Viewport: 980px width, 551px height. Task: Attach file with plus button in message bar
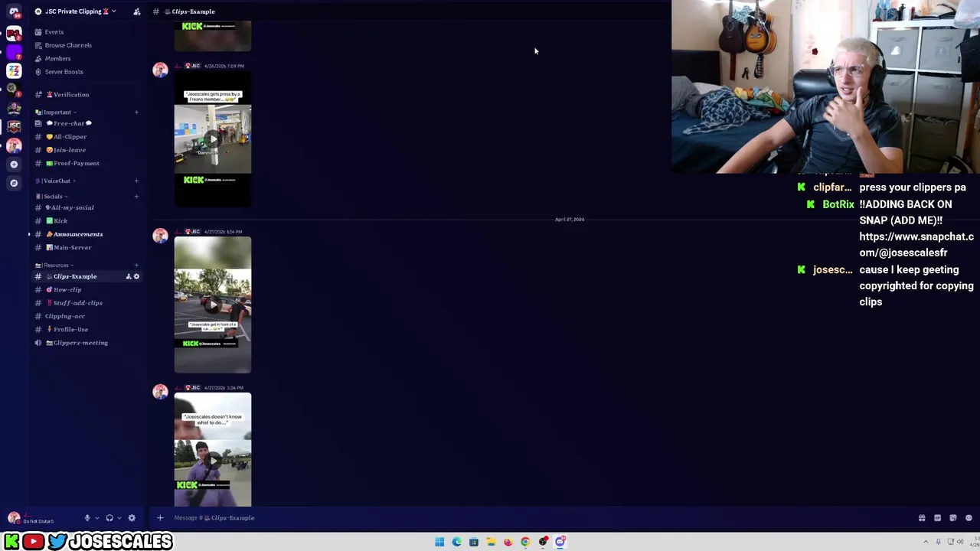(160, 518)
